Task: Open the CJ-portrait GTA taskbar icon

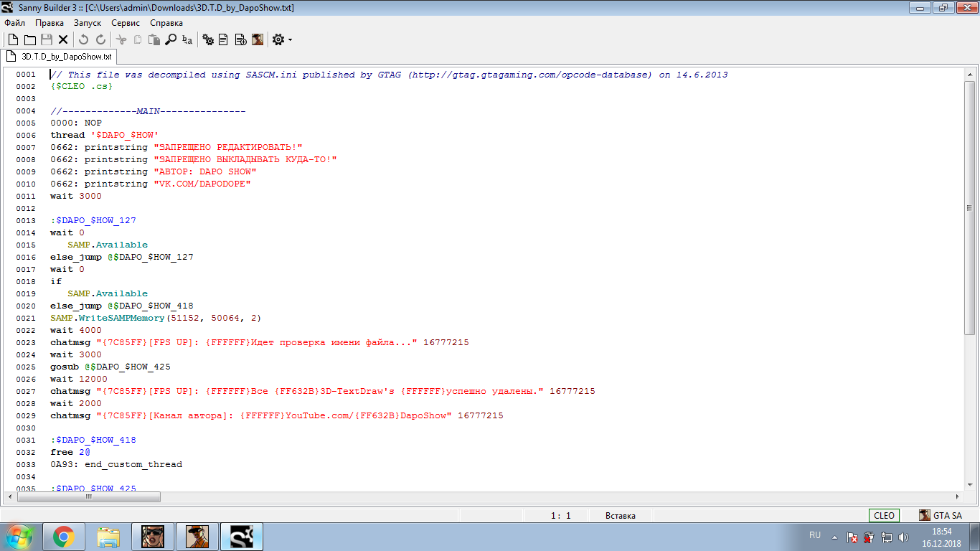Action: point(197,537)
